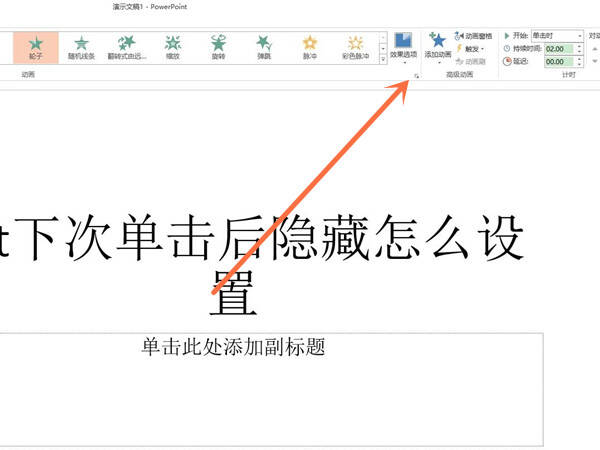Apply the 翻转式由远及近 animation
Image resolution: width=600 pixels, height=450 pixels.
pos(127,47)
